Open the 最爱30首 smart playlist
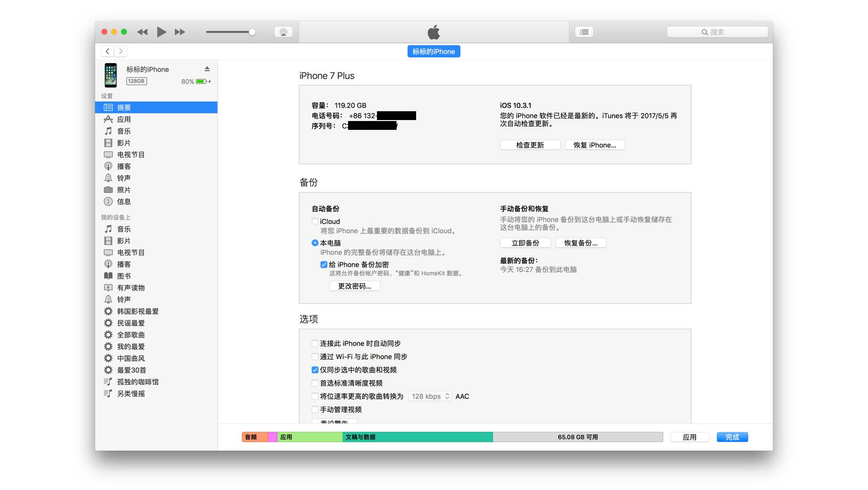The image size is (868, 490). [156, 370]
